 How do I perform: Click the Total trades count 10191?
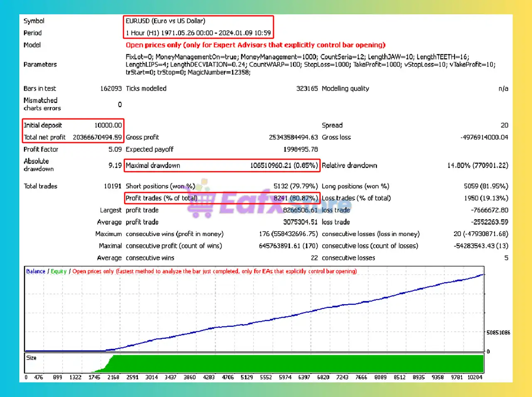112,186
